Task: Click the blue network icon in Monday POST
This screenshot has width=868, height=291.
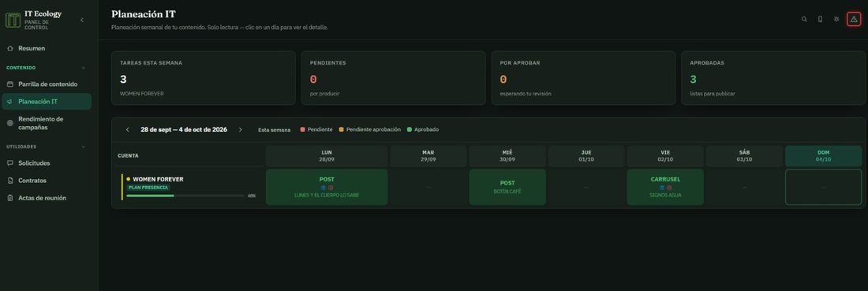Action: (324, 188)
